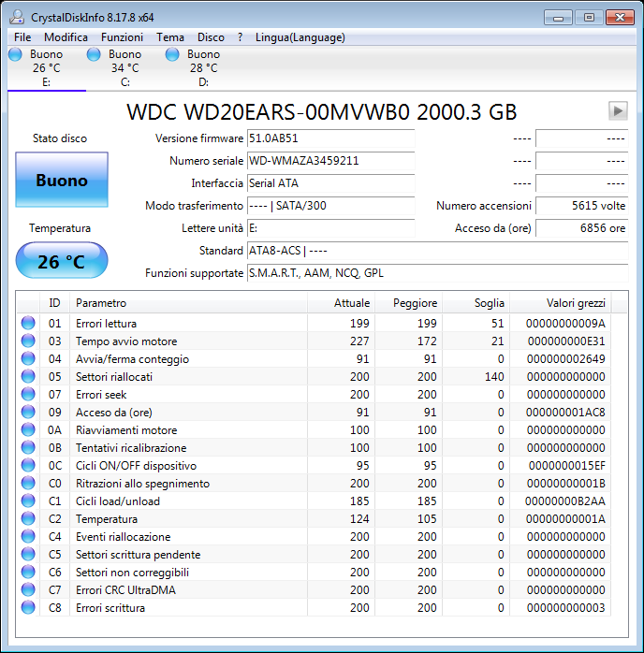Open the Funzioni menu
644x653 pixels.
(x=122, y=37)
